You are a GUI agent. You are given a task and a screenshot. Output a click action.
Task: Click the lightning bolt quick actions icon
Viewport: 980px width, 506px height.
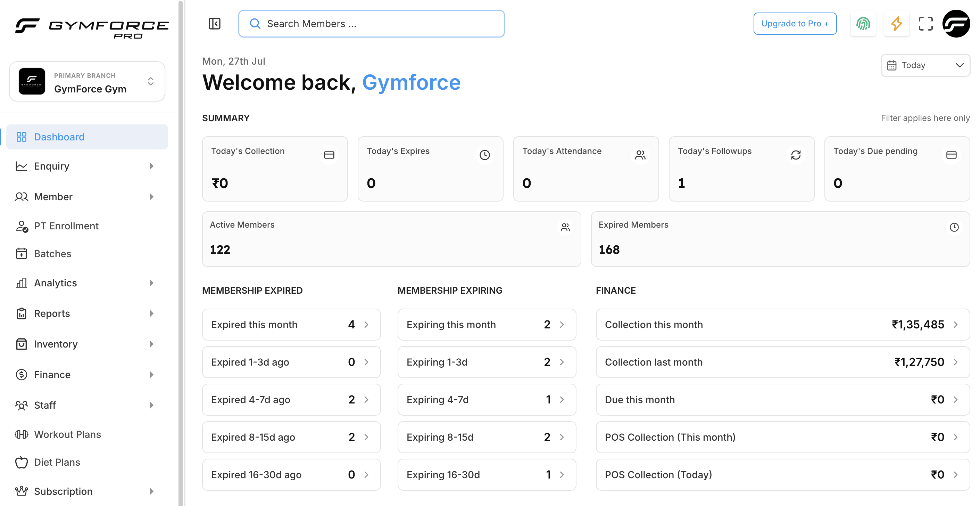tap(896, 24)
